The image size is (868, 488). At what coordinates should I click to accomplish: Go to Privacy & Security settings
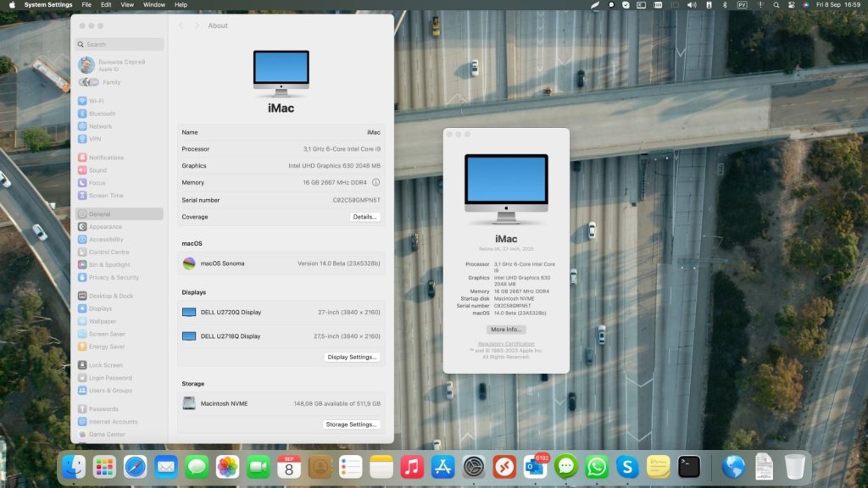[x=114, y=277]
